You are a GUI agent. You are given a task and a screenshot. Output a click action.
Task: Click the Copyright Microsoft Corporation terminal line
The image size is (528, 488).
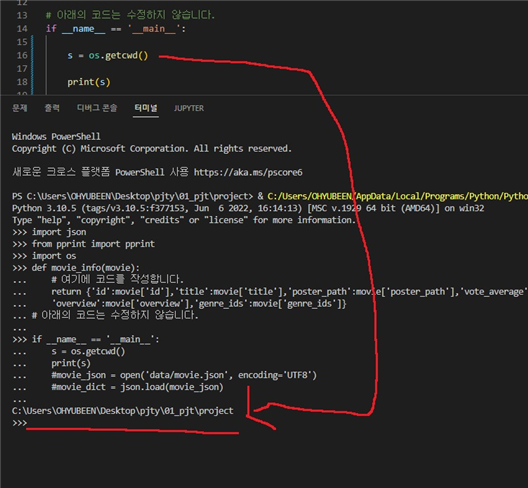coord(152,149)
